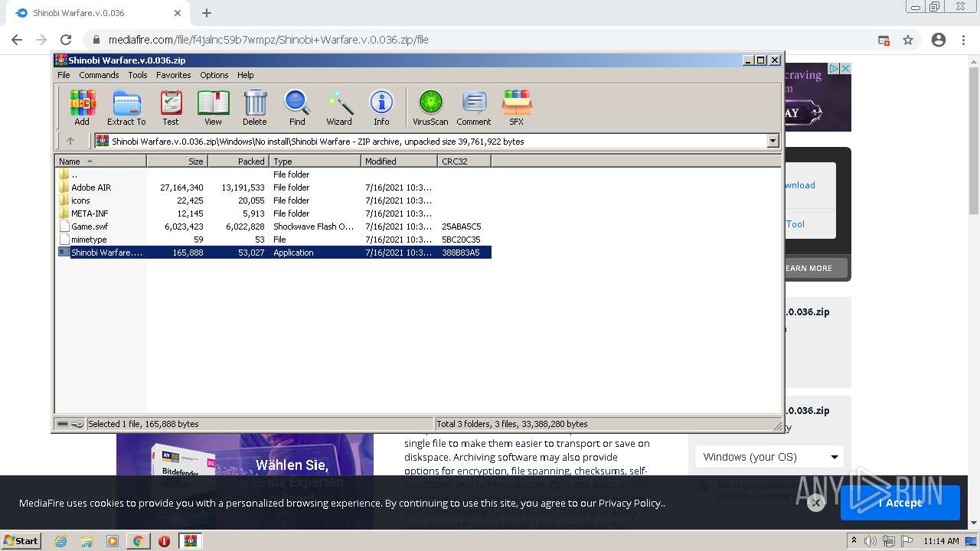Click the key icon in WinRAR status bar
This screenshot has width=980, height=551.
click(77, 423)
